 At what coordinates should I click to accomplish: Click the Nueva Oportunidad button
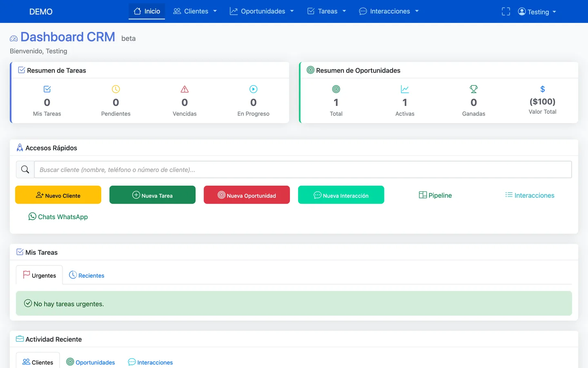click(x=247, y=195)
